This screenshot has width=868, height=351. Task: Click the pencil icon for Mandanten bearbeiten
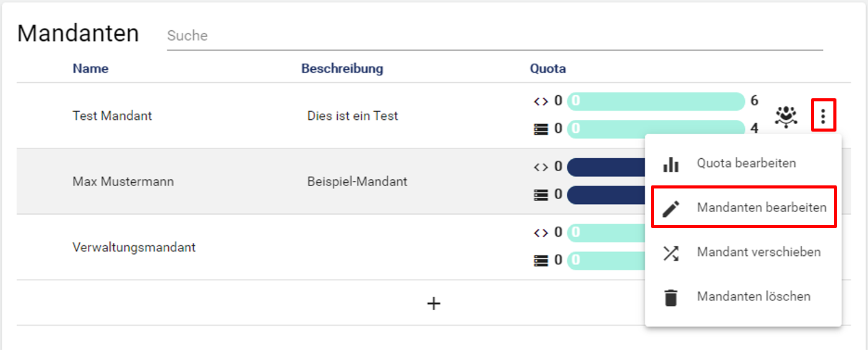671,208
